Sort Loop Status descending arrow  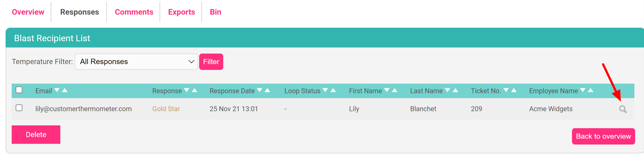click(325, 90)
